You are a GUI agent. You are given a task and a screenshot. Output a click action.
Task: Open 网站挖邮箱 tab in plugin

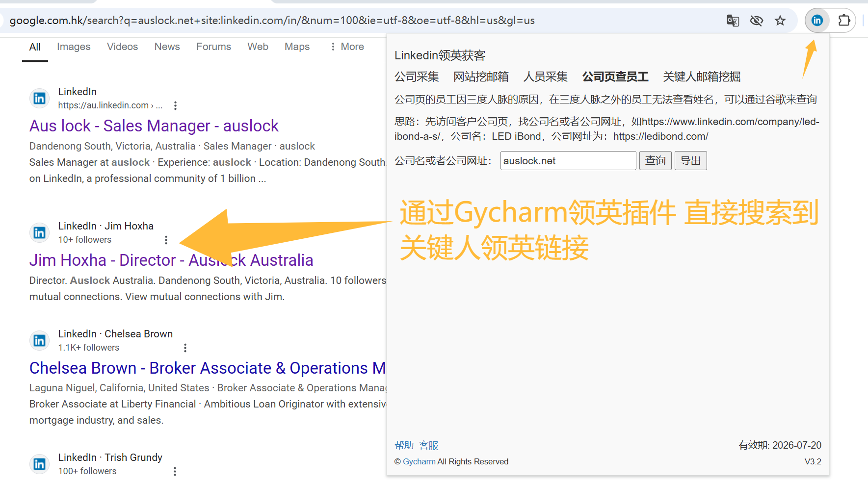tap(481, 76)
